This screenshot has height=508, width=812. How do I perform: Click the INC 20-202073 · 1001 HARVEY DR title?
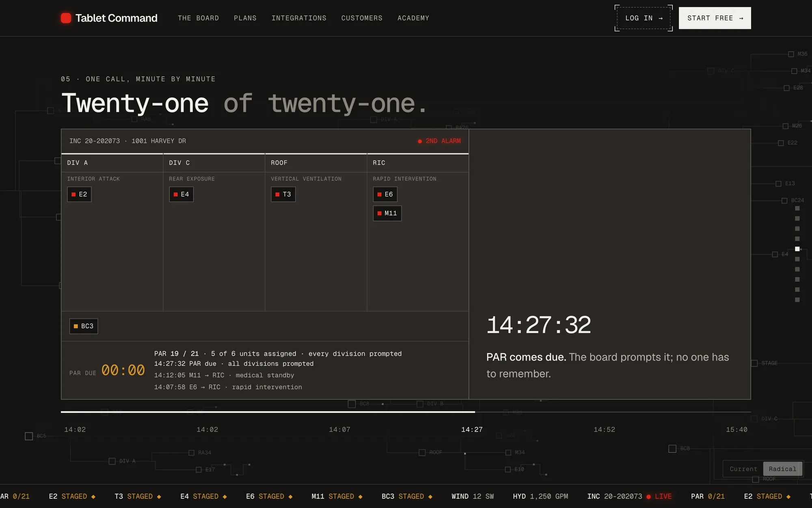point(127,141)
